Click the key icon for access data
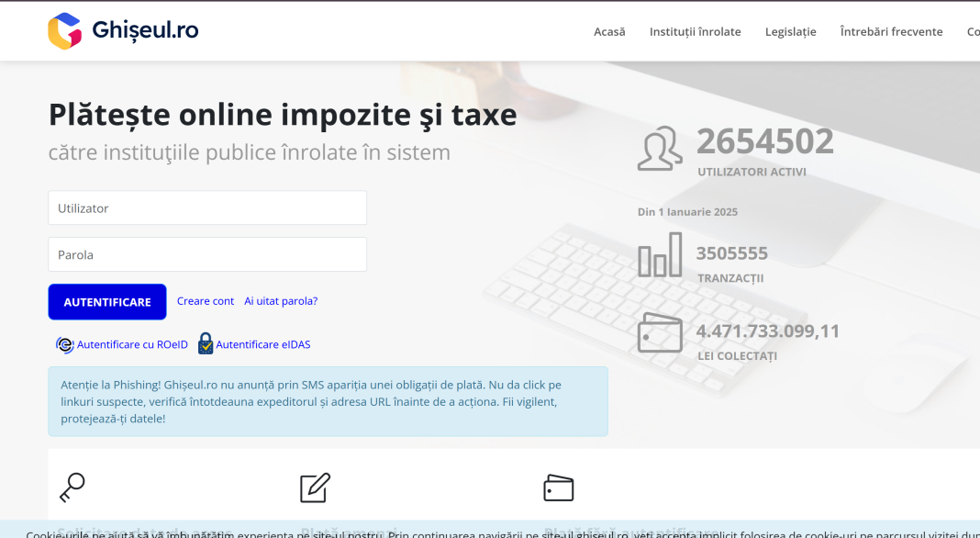Image resolution: width=980 pixels, height=538 pixels. [x=72, y=488]
